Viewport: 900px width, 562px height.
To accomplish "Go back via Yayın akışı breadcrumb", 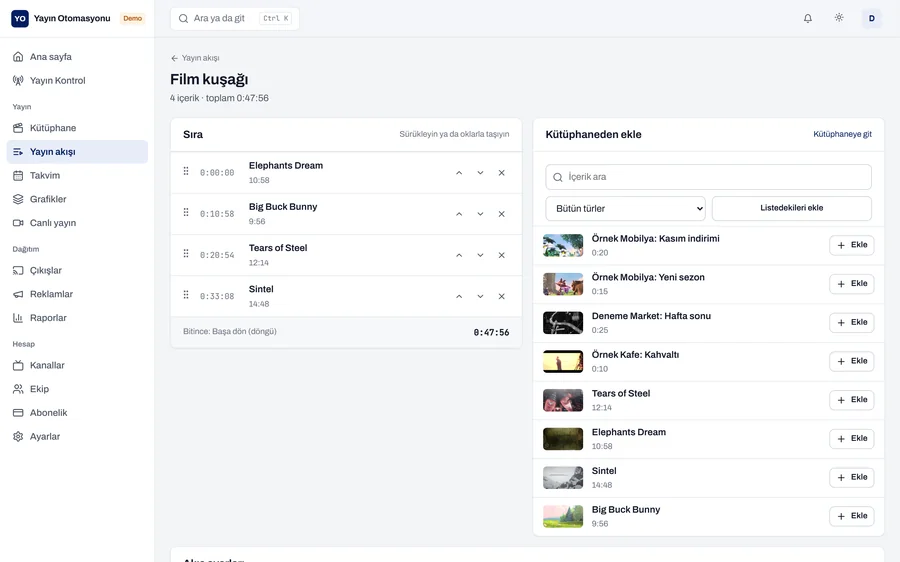I will [195, 58].
